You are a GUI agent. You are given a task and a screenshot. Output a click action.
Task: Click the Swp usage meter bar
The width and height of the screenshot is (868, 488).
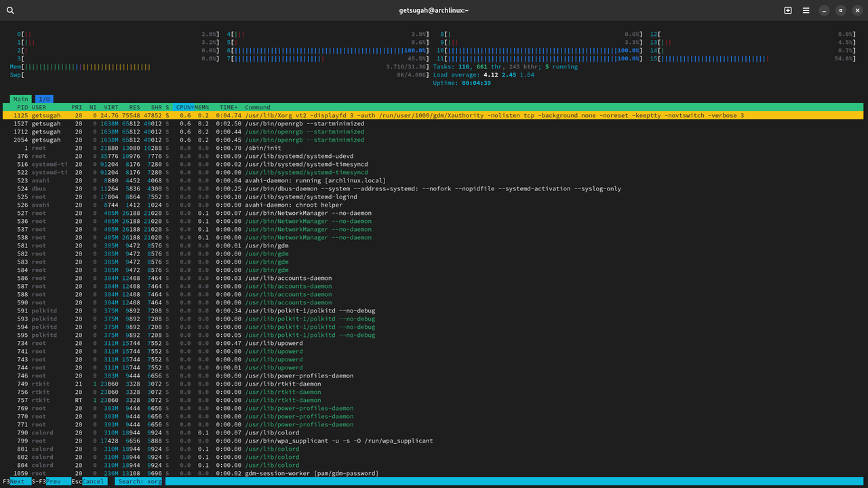tap(220, 75)
